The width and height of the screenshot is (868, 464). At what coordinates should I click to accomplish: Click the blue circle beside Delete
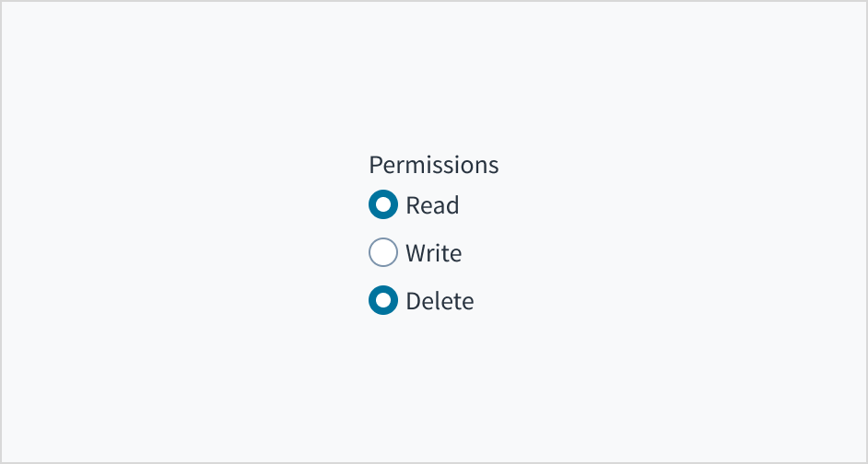[x=383, y=301]
